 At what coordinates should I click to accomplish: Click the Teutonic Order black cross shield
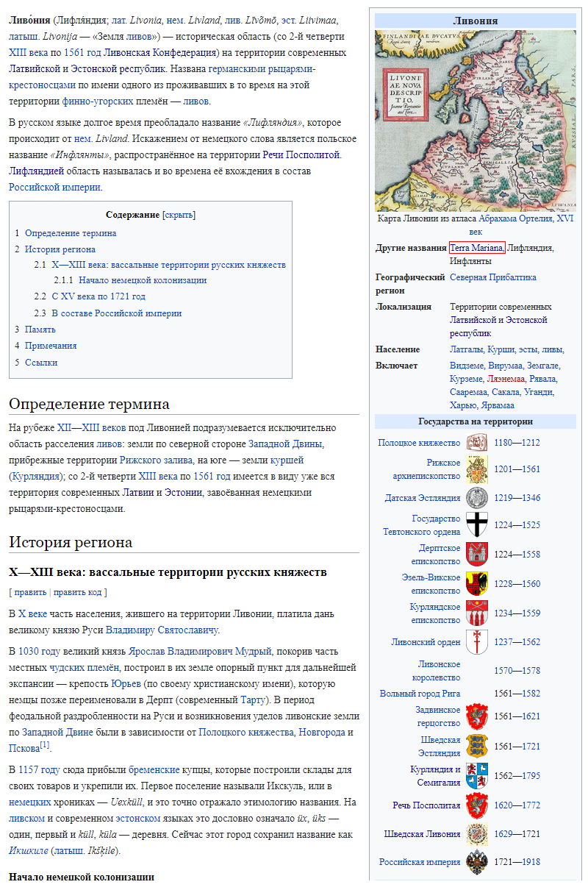(x=477, y=524)
